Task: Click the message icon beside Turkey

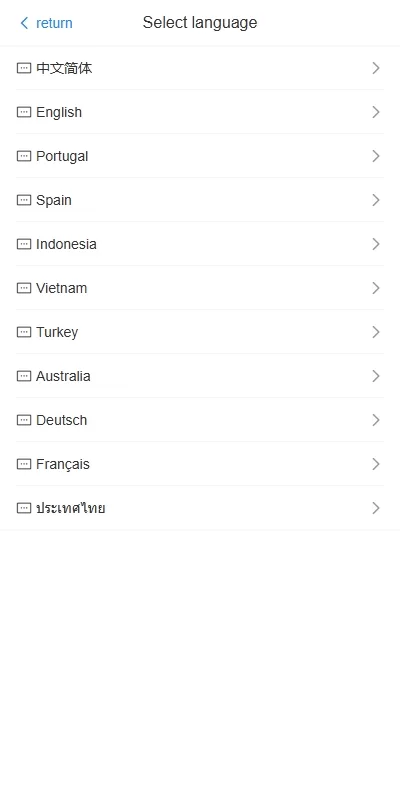Action: pyautogui.click(x=24, y=332)
